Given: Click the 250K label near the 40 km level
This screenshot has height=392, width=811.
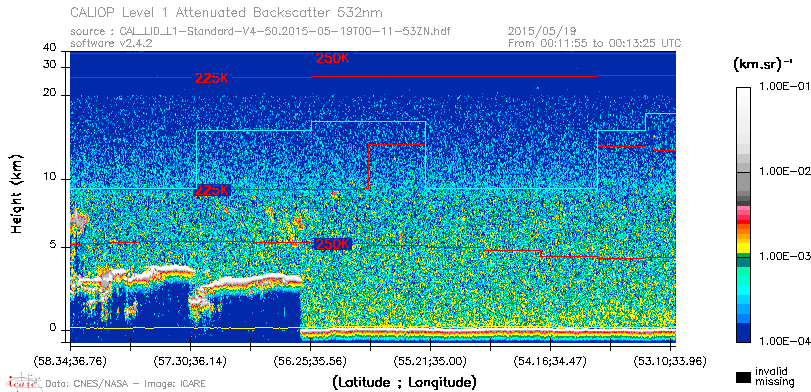Looking at the screenshot, I should (x=333, y=58).
